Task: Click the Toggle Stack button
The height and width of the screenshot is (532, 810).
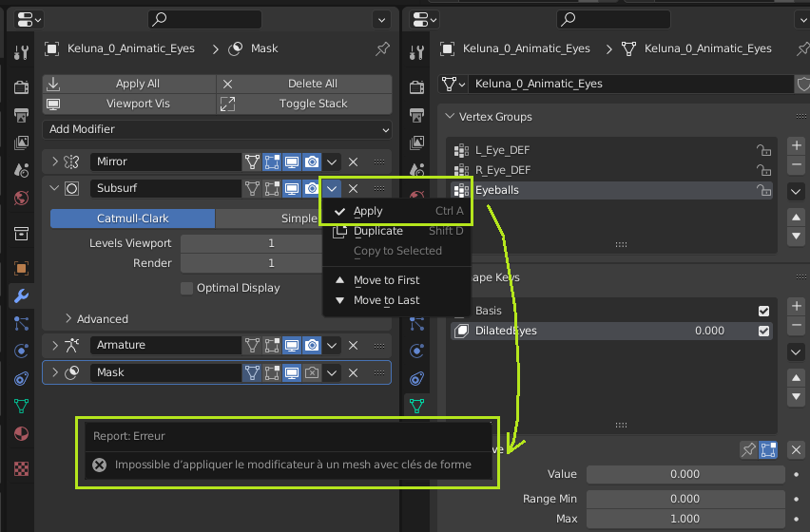Action: [x=304, y=104]
